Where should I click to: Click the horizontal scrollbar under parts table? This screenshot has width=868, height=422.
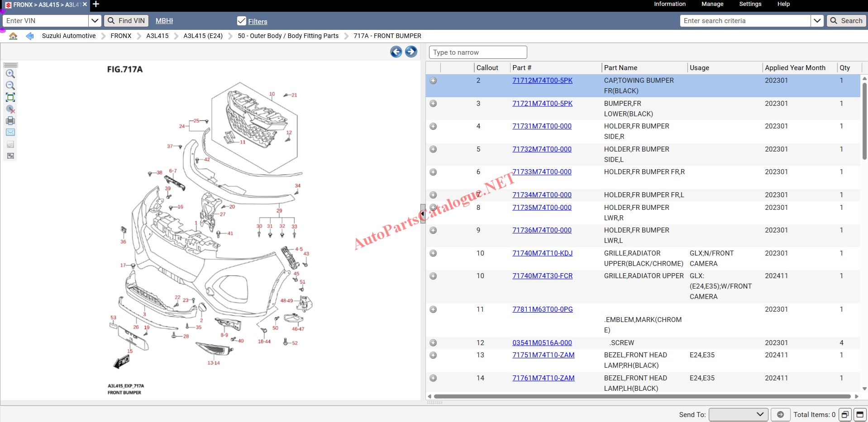coord(642,397)
